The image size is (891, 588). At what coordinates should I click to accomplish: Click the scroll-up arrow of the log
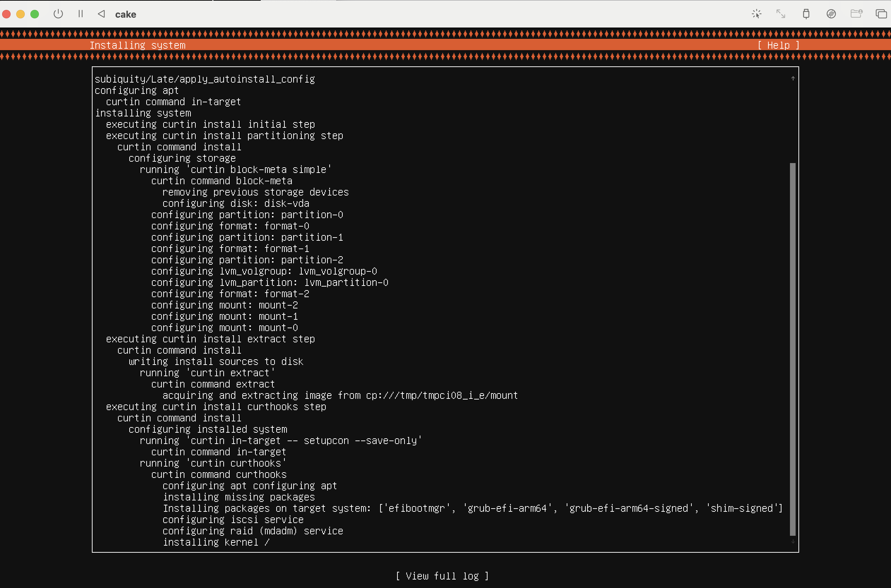793,78
